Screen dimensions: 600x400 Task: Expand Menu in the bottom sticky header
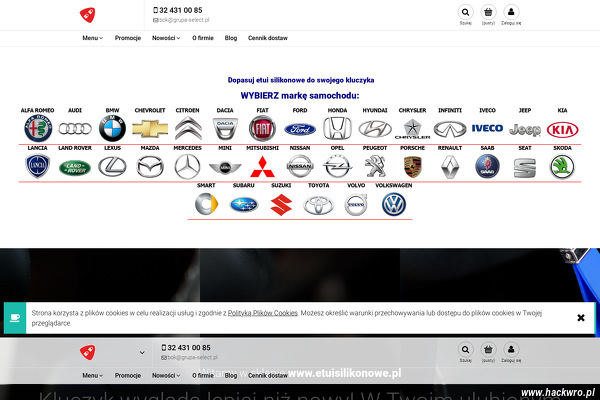[93, 376]
